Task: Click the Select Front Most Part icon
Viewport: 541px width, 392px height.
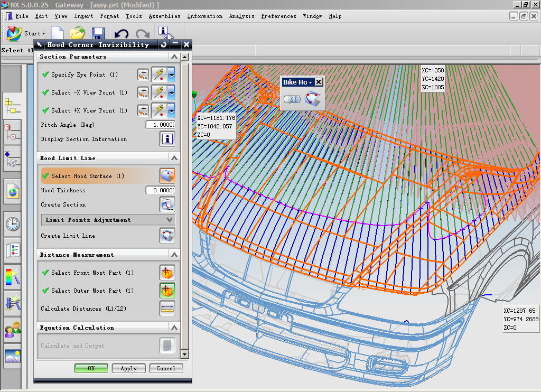Action: tap(167, 273)
